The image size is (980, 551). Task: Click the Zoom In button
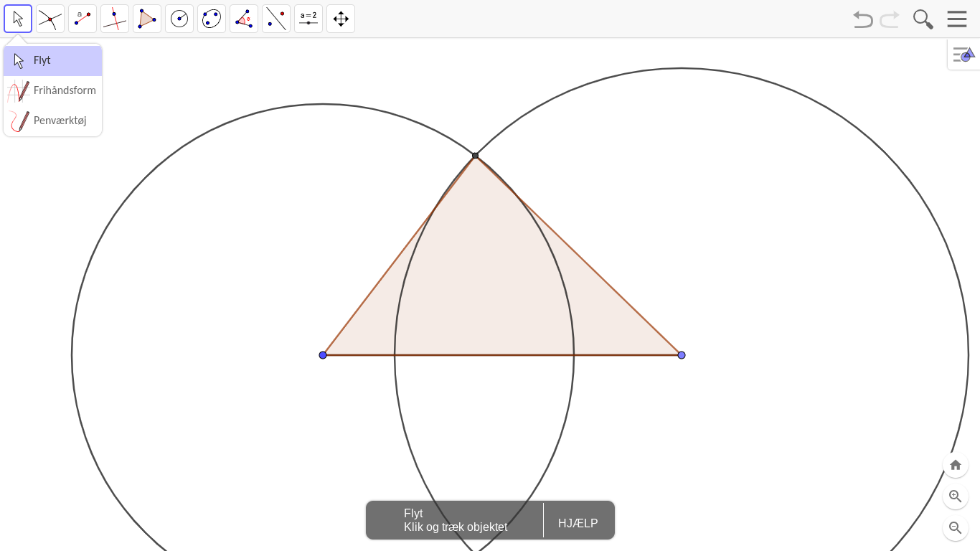click(956, 496)
